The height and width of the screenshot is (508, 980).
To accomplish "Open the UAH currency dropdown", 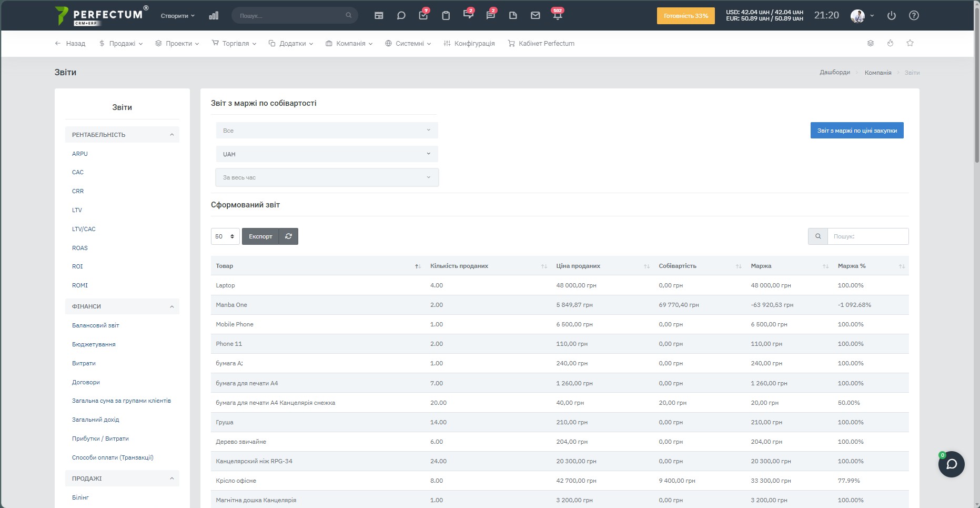I will (327, 154).
